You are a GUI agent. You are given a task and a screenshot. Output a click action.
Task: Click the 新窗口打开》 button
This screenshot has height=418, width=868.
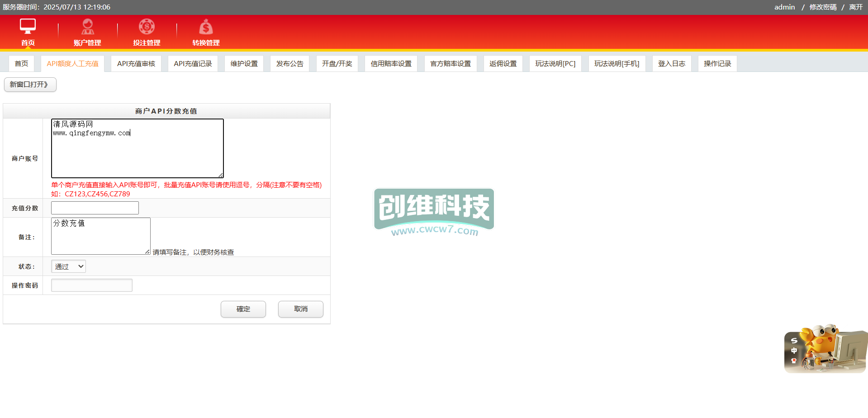(30, 85)
